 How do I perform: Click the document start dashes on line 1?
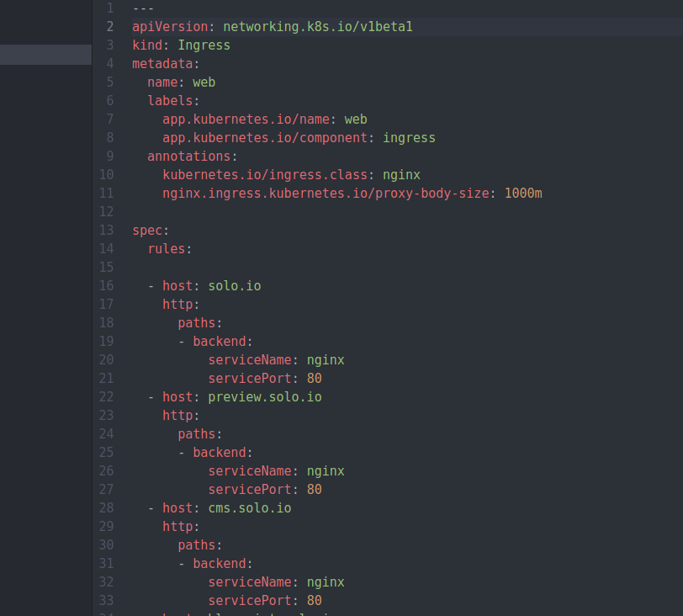[143, 8]
